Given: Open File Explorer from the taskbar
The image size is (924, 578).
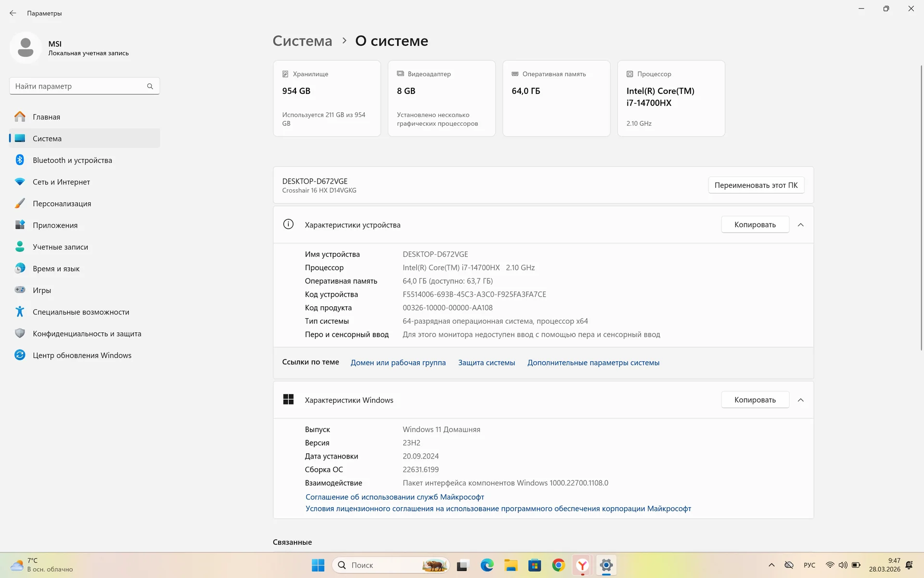Looking at the screenshot, I should (x=511, y=565).
